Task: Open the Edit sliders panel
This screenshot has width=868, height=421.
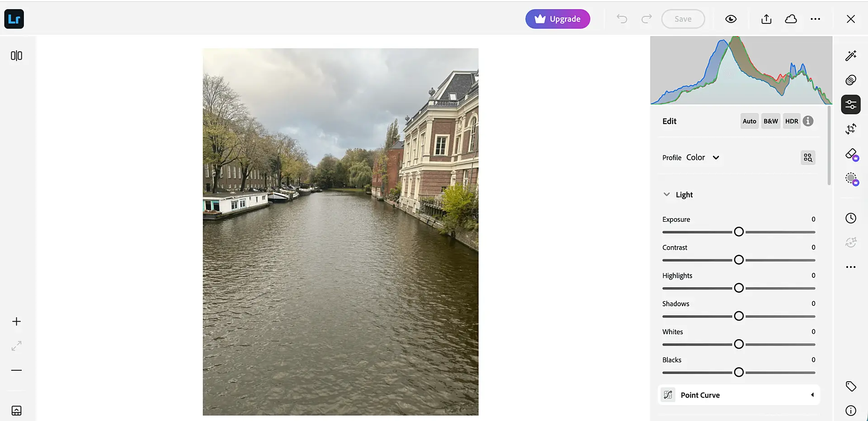Action: (851, 104)
